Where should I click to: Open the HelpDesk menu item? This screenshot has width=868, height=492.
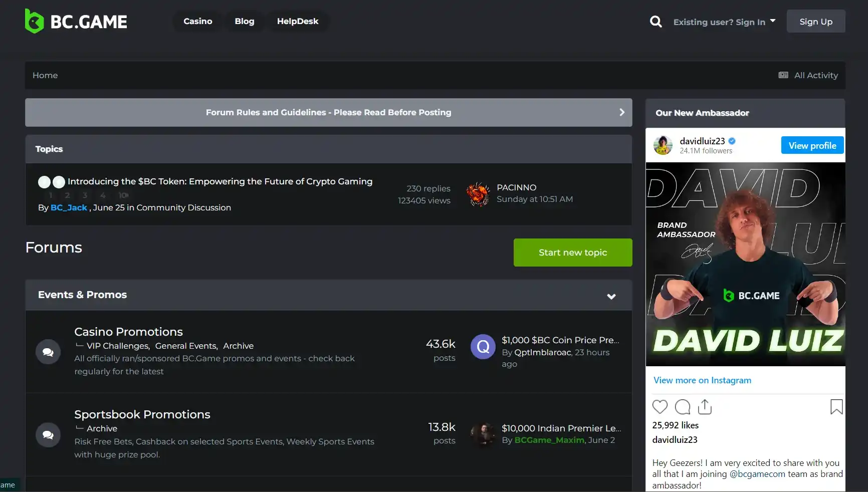pos(297,21)
